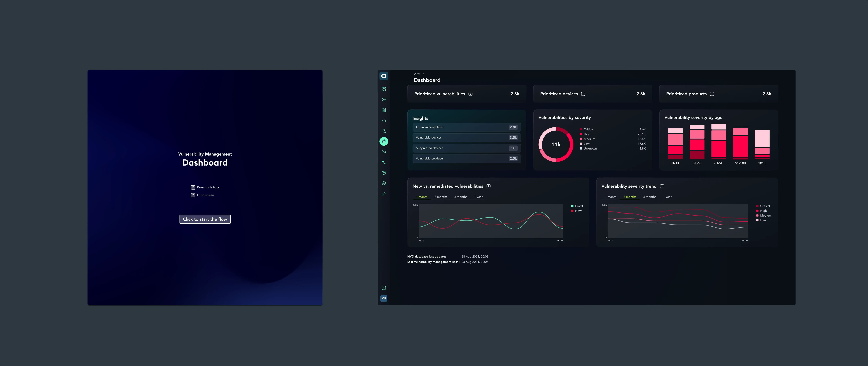Click the 181+ age bar

762,145
